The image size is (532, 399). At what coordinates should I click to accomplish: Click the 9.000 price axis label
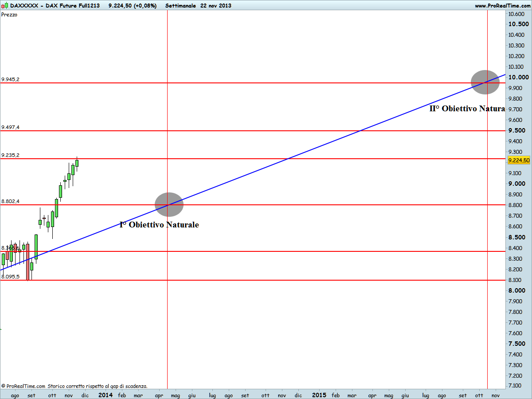(x=517, y=184)
